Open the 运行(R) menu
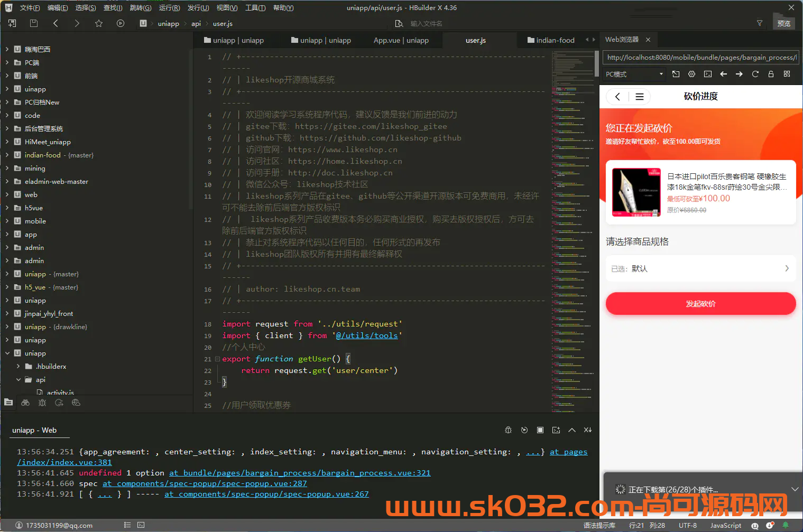Viewport: 803px width, 532px height. [169, 7]
